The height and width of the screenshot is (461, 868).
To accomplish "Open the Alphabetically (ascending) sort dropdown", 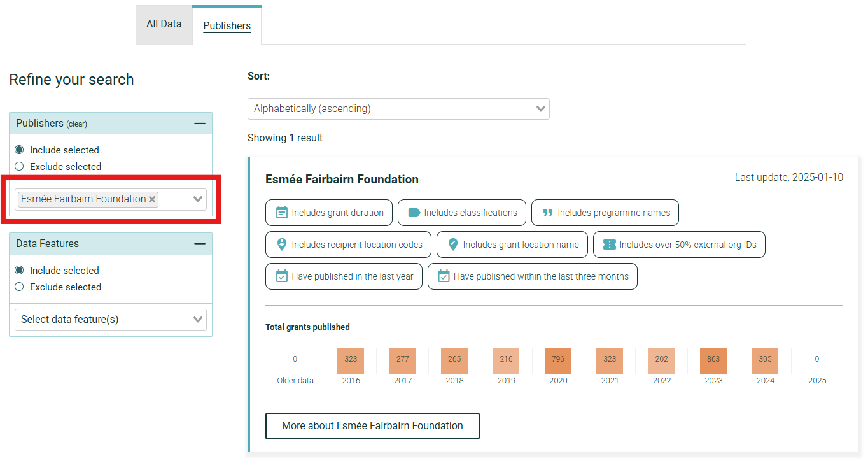I will [398, 109].
